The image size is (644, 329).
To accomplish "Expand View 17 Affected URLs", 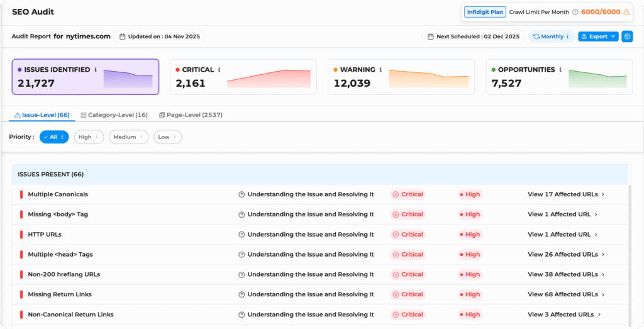I will tap(565, 194).
